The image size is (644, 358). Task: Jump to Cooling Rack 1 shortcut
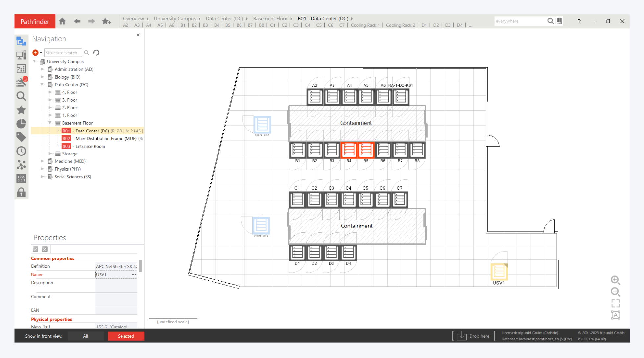365,25
